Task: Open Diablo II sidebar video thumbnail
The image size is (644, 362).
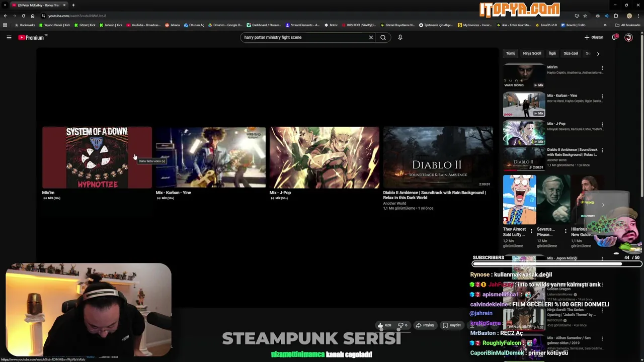Action: (524, 159)
